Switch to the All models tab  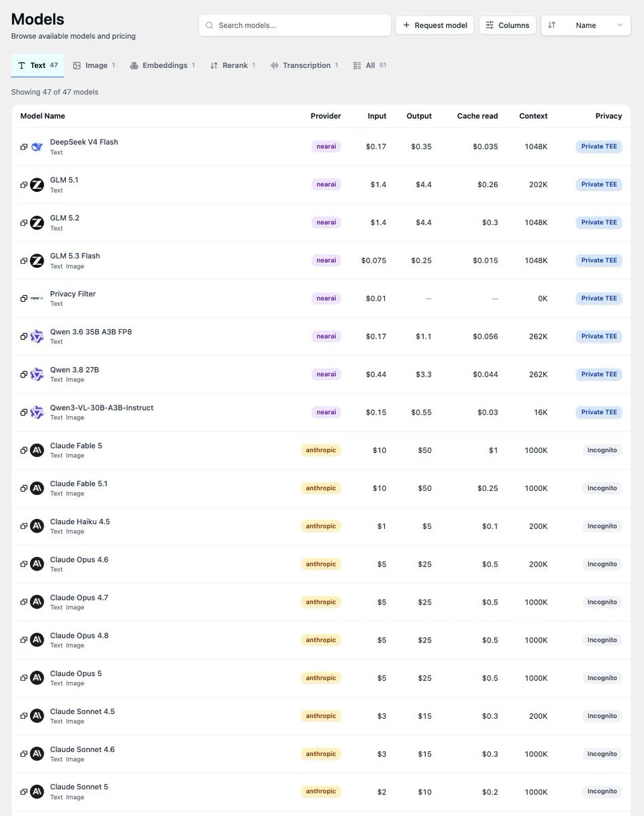pos(370,65)
